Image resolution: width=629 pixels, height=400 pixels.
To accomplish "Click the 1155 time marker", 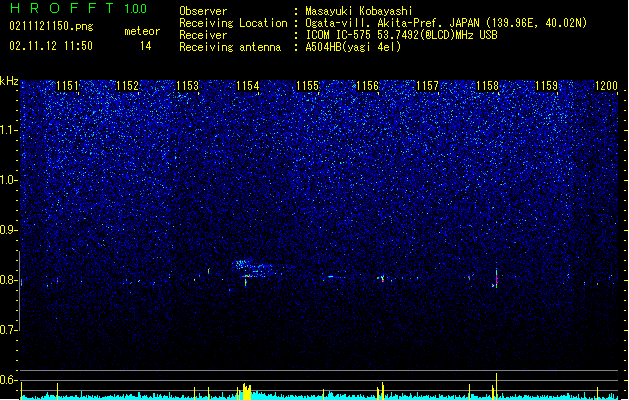I will [x=307, y=86].
